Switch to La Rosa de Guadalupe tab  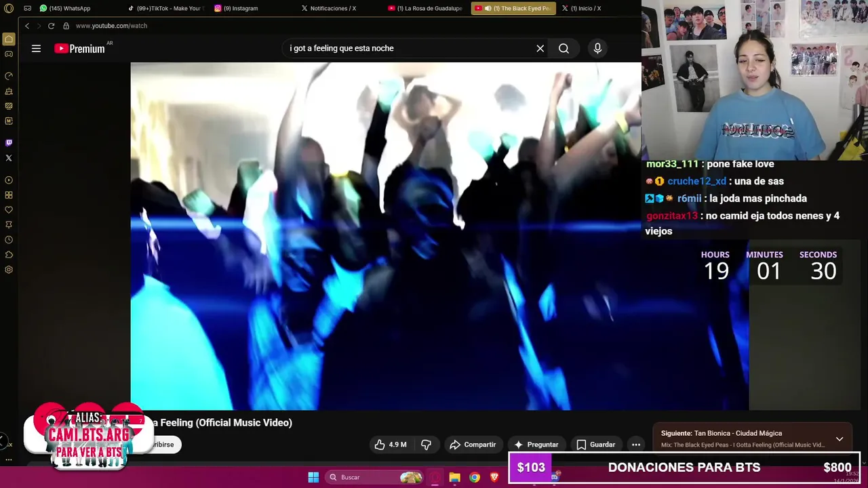coord(425,8)
